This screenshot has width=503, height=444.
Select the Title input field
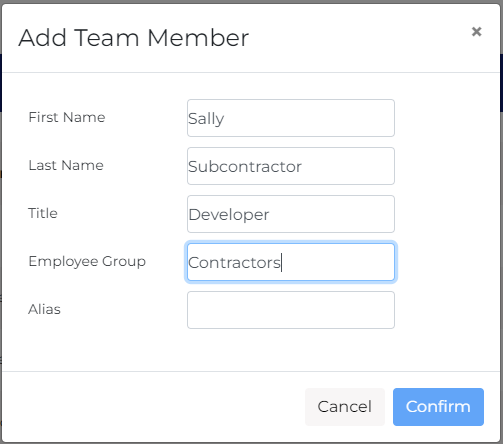pyautogui.click(x=291, y=214)
